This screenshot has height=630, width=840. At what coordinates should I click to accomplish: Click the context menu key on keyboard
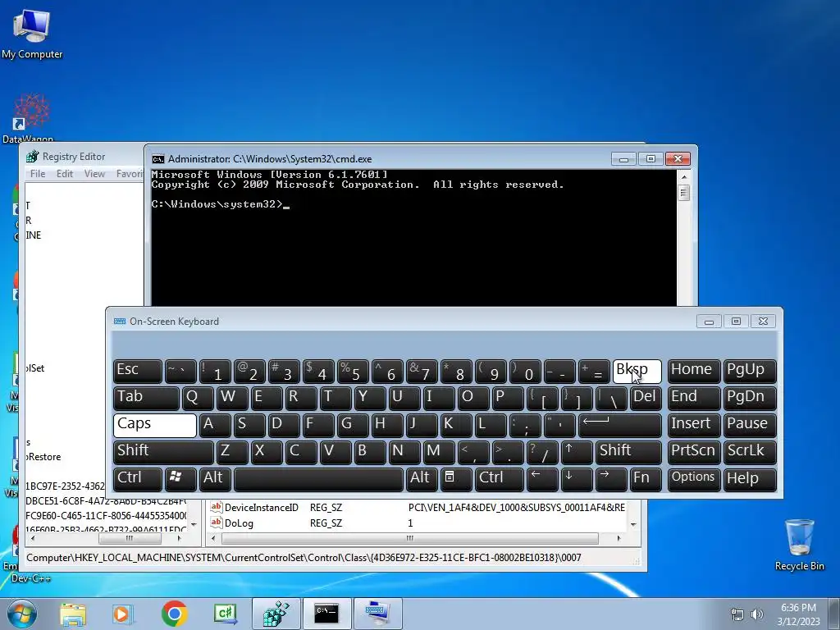[455, 479]
